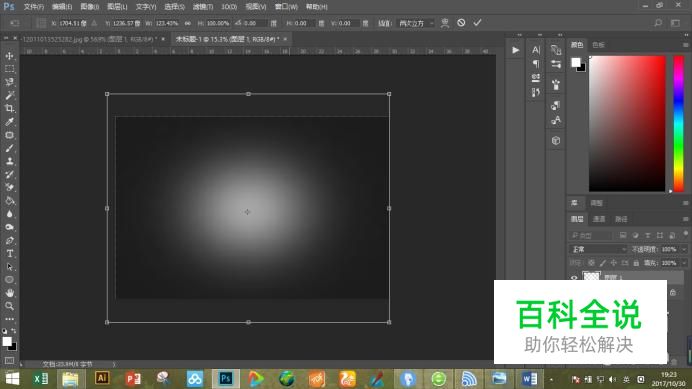692x389 pixels.
Task: Open the Layer menu
Action: (117, 7)
